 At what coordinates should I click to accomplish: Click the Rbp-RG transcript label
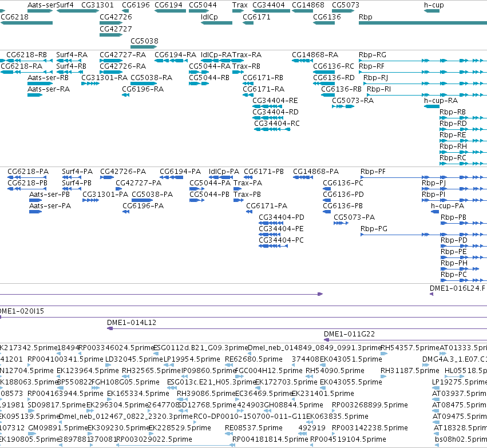tap(373, 55)
